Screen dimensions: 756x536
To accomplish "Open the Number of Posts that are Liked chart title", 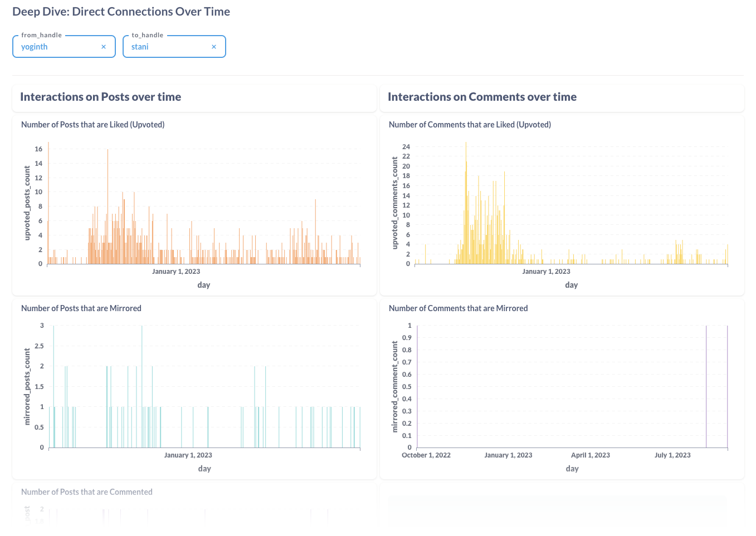I will 92,125.
